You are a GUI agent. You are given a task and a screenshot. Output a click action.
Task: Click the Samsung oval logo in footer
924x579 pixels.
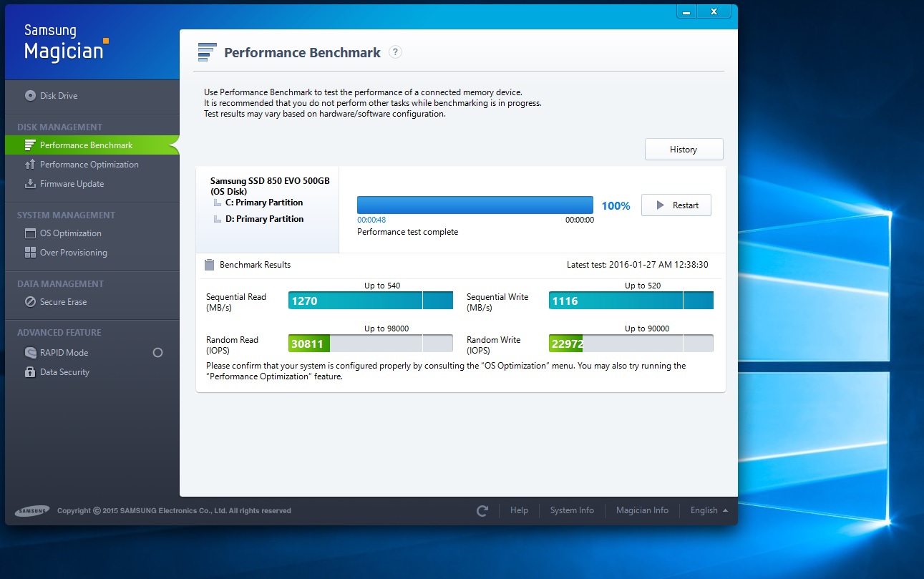(32, 511)
